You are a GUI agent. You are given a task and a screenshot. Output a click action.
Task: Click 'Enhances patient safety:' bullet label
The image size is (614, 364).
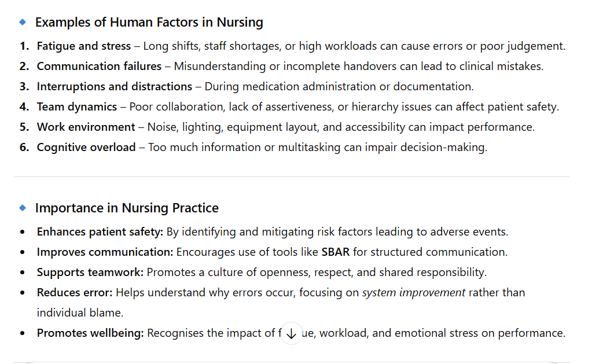coord(100,231)
